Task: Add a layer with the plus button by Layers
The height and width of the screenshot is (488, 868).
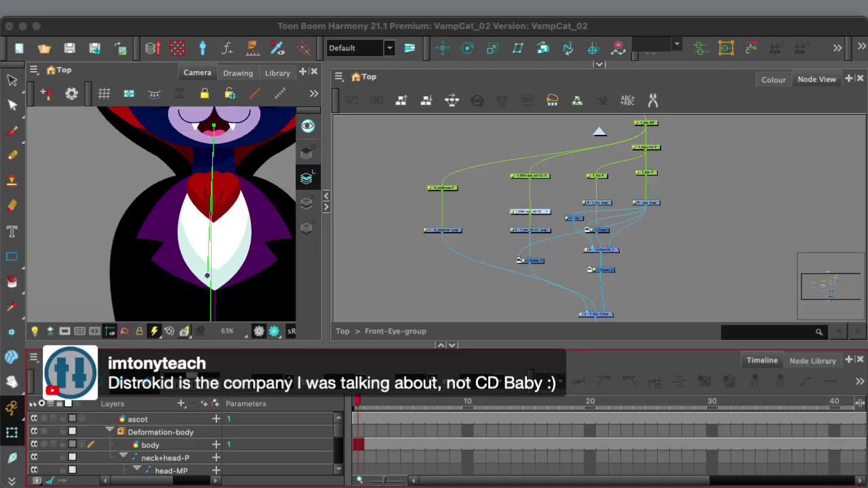Action: [x=181, y=403]
